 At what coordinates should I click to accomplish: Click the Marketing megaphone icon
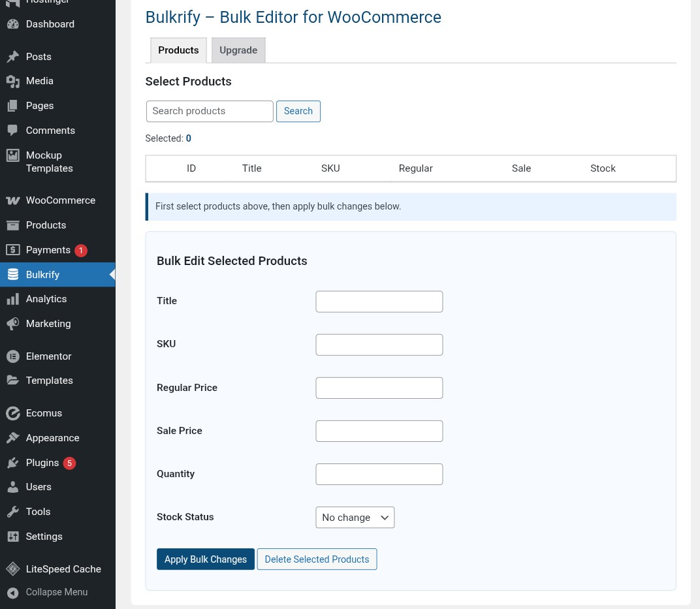click(12, 324)
